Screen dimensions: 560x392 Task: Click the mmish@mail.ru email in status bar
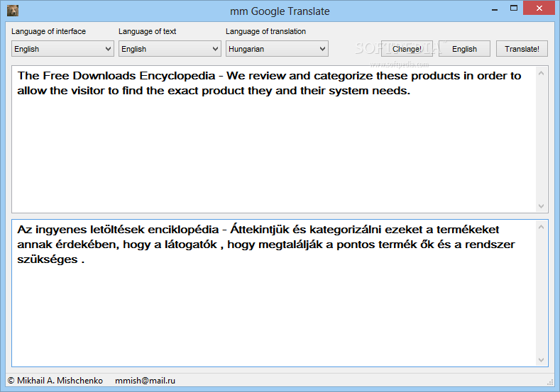point(145,381)
